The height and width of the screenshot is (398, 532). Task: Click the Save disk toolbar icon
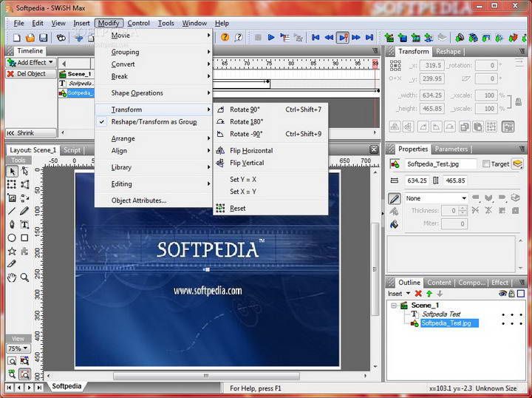[x=43, y=37]
